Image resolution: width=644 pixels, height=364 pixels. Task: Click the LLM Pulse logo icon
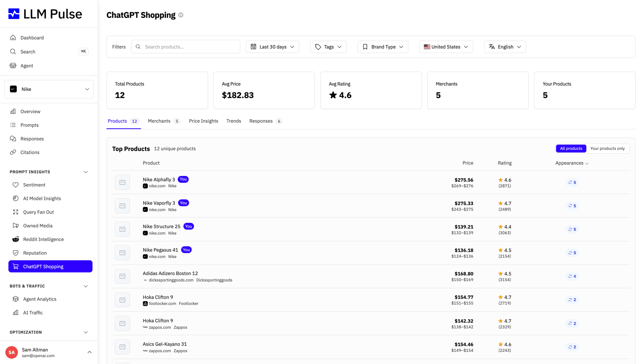(x=14, y=14)
